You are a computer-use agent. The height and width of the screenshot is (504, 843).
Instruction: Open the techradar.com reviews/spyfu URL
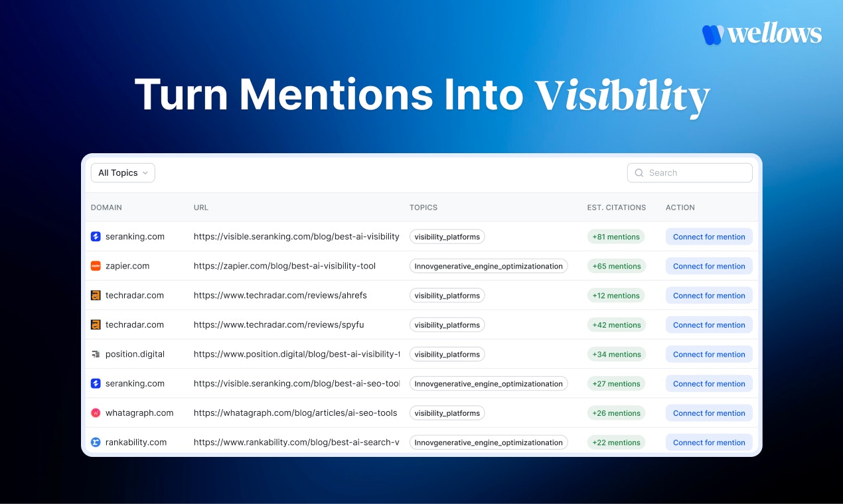[x=279, y=325]
